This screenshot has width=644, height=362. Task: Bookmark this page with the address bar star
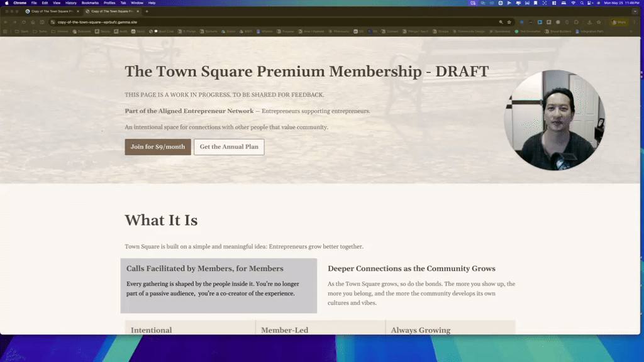click(509, 22)
